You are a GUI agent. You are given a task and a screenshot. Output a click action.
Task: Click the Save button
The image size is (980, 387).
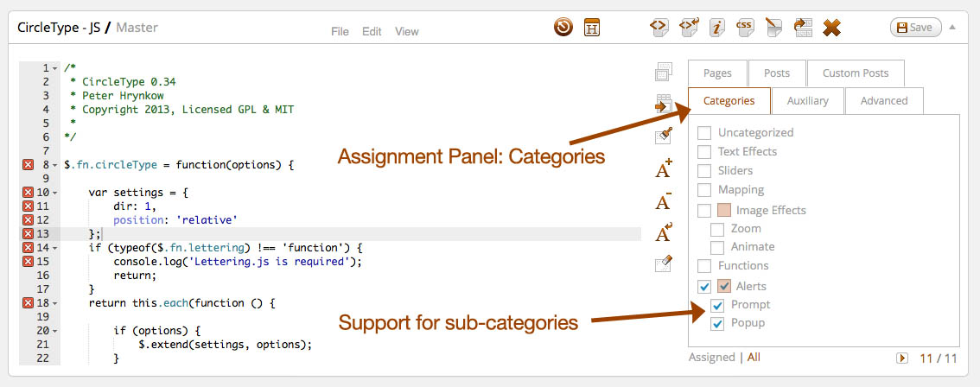coord(915,28)
